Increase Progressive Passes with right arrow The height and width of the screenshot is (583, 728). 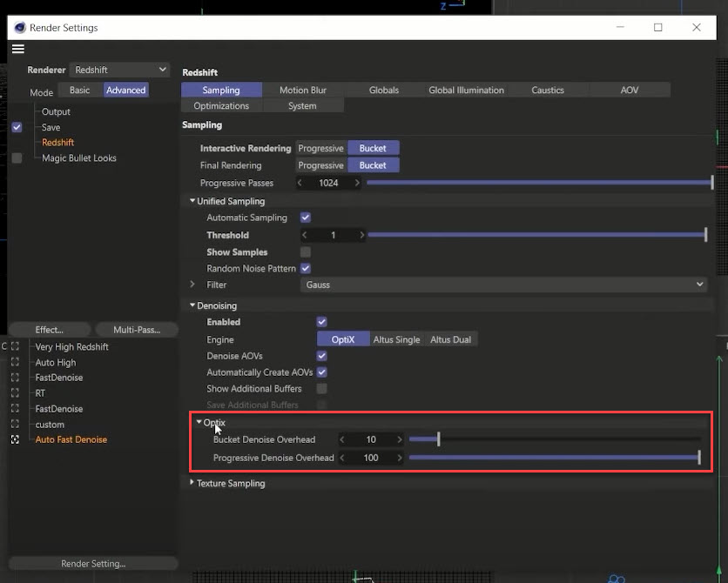pyautogui.click(x=357, y=183)
